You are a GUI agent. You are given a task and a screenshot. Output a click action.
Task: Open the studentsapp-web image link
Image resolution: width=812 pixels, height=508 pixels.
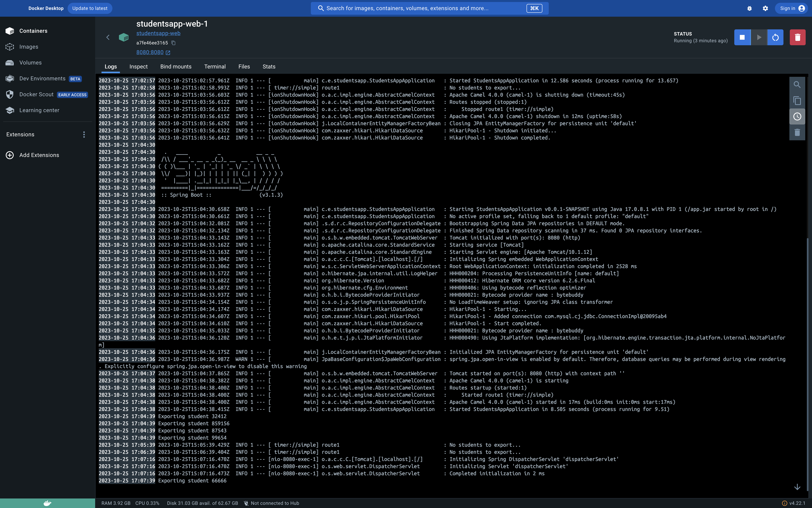tap(158, 33)
